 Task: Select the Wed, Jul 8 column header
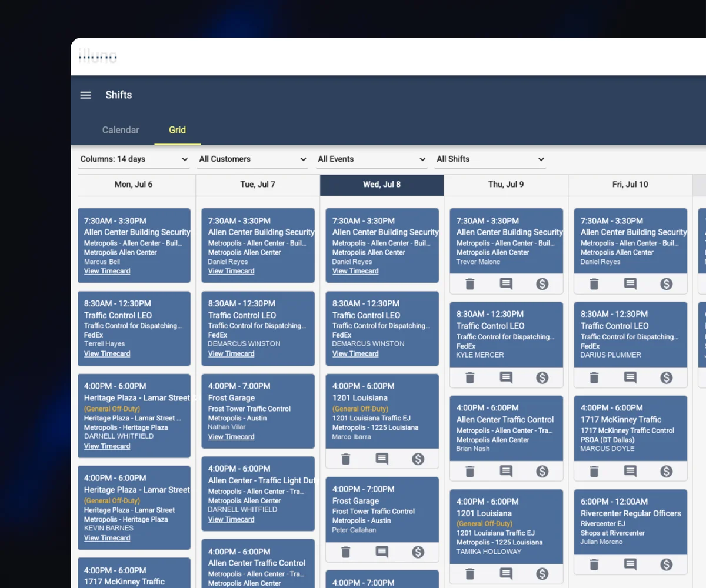(382, 185)
